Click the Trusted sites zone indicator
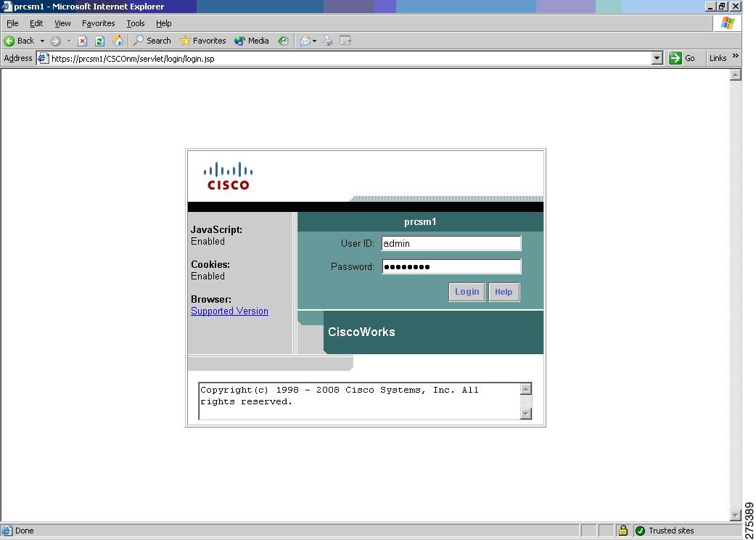756x540 pixels. 665,531
